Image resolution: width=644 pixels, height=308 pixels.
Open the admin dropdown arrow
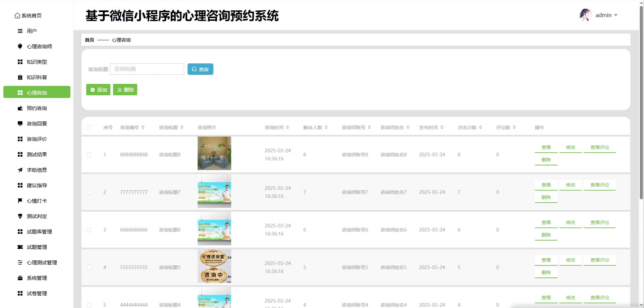(x=616, y=15)
